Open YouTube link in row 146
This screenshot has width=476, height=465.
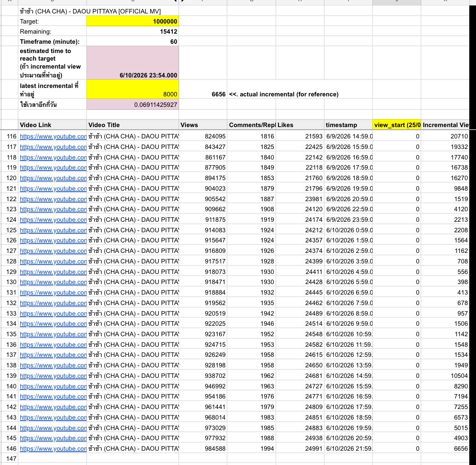click(x=53, y=448)
